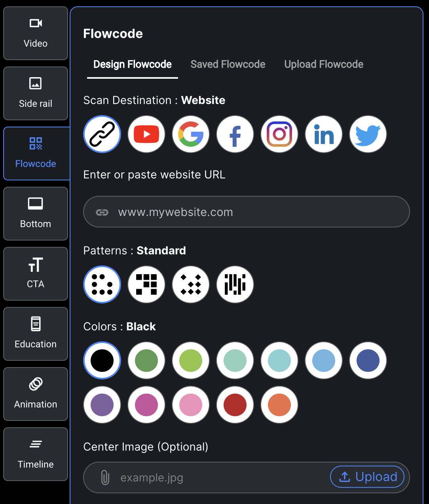429x504 pixels.
Task: Open the Timeline panel in the sidebar
Action: 36,454
